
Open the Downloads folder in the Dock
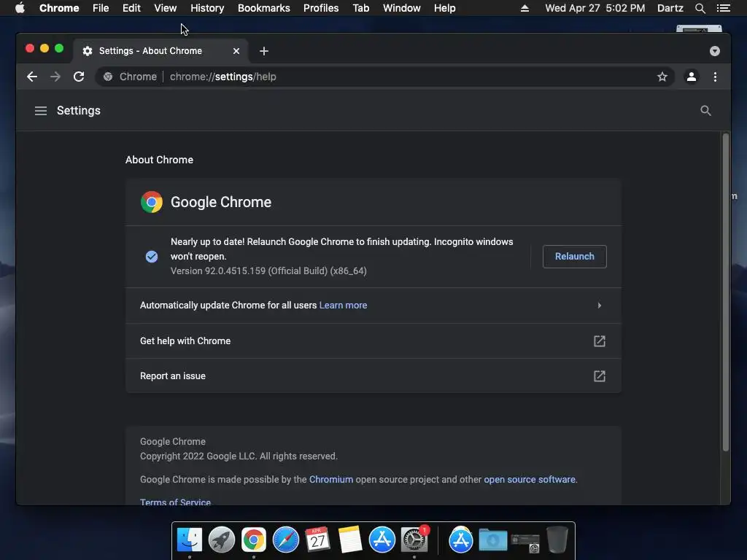492,540
